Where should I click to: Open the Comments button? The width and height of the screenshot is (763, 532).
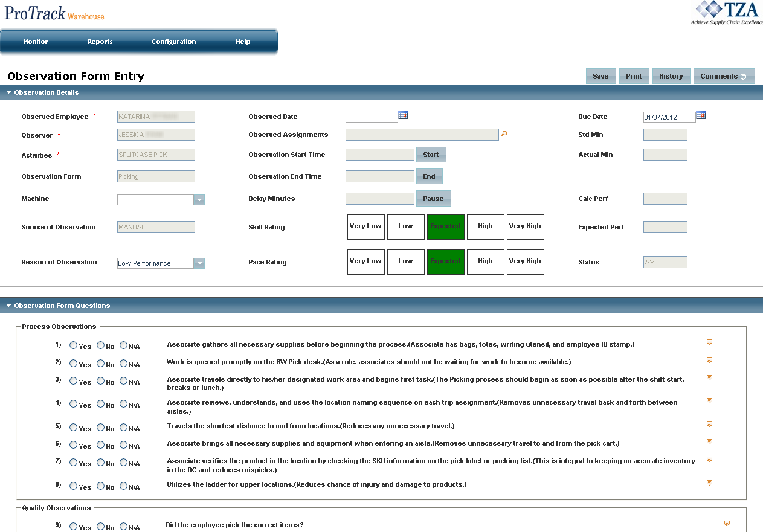point(724,76)
